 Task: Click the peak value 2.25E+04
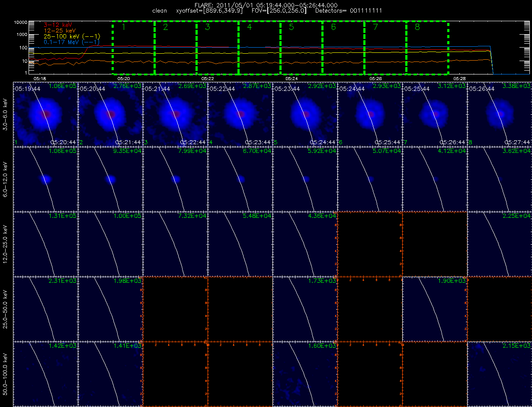click(x=517, y=216)
